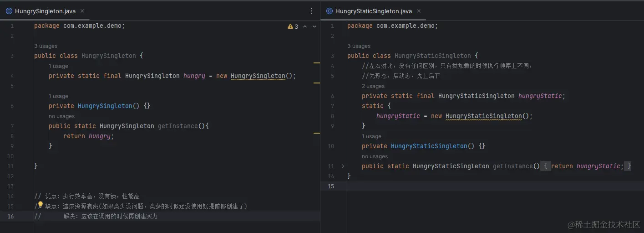The height and width of the screenshot is (233, 644).
Task: Click '3 usages' hint above HungryStaticSingleton class
Action: tap(359, 46)
